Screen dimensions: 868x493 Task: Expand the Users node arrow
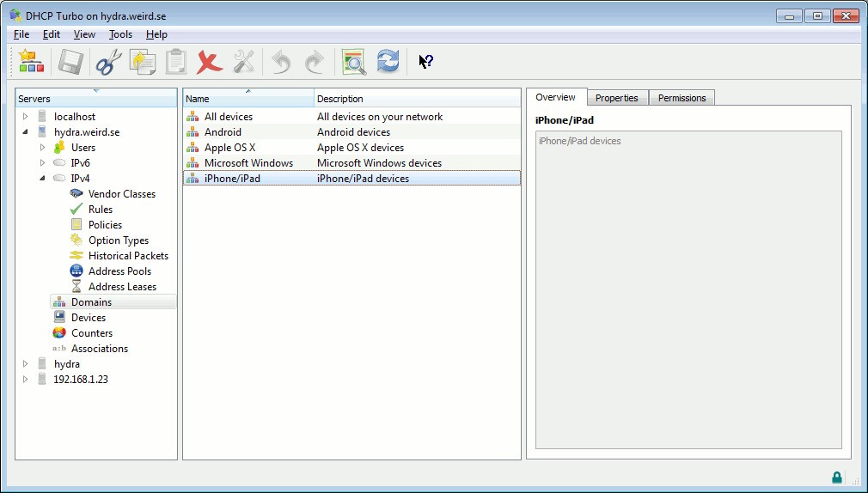click(43, 148)
